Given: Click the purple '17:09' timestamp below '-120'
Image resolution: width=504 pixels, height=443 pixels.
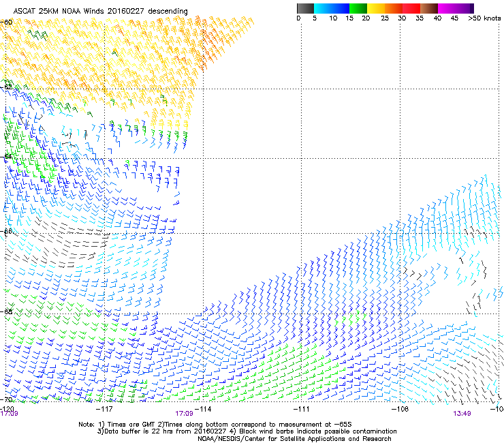Looking at the screenshot, I should click(x=9, y=414).
